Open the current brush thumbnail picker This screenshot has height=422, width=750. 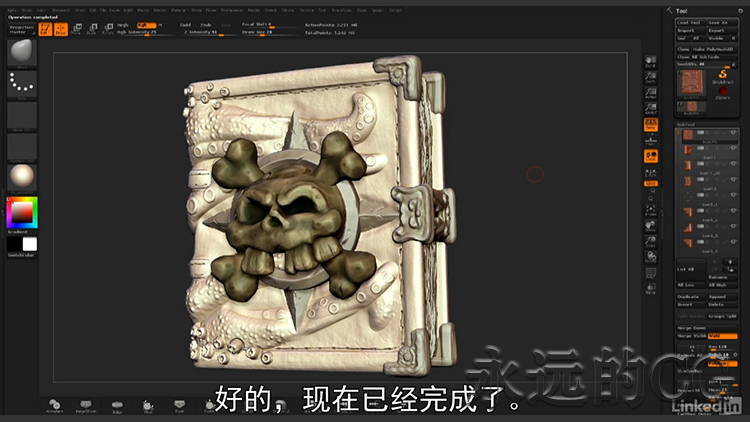pos(22,53)
